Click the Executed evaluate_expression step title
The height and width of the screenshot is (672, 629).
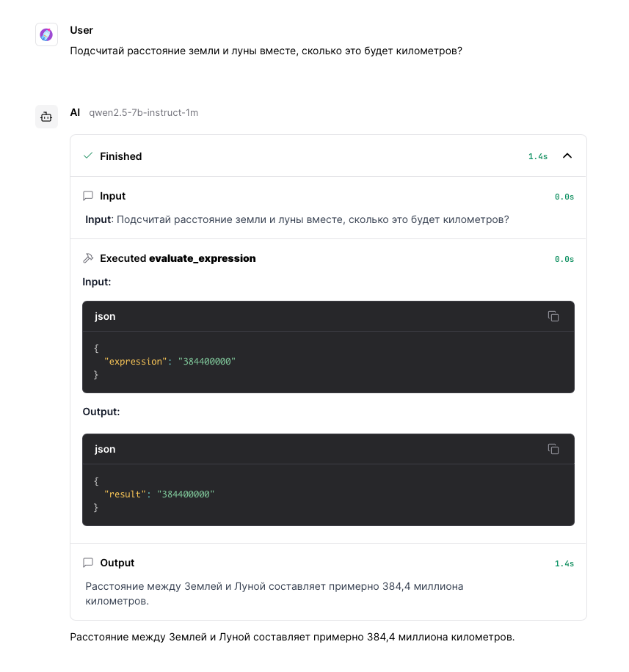point(178,258)
